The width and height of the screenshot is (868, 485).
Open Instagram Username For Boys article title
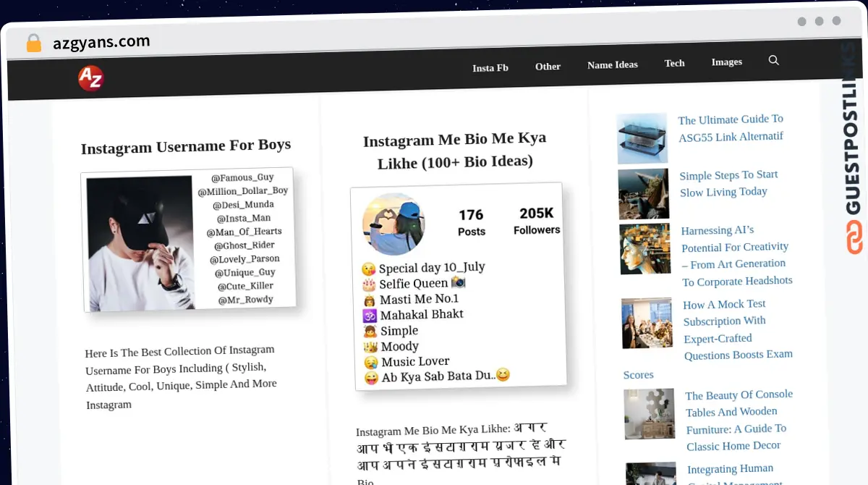pyautogui.click(x=186, y=146)
